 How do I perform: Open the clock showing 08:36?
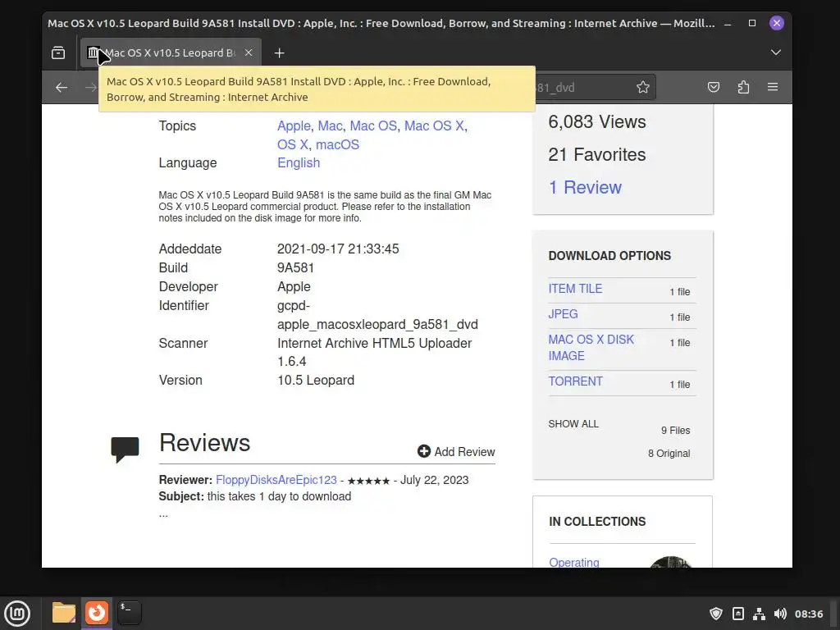pyautogui.click(x=808, y=614)
